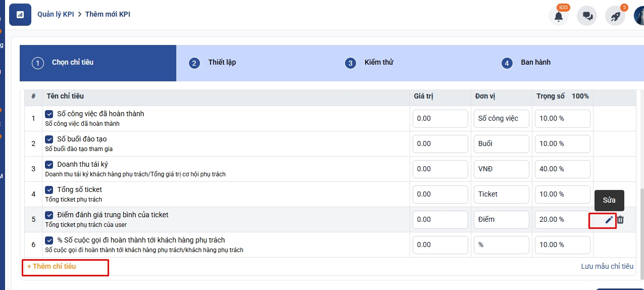The width and height of the screenshot is (644, 290).
Task: Click "Lưu mẫu chỉ tiêu" link
Action: [x=607, y=266]
